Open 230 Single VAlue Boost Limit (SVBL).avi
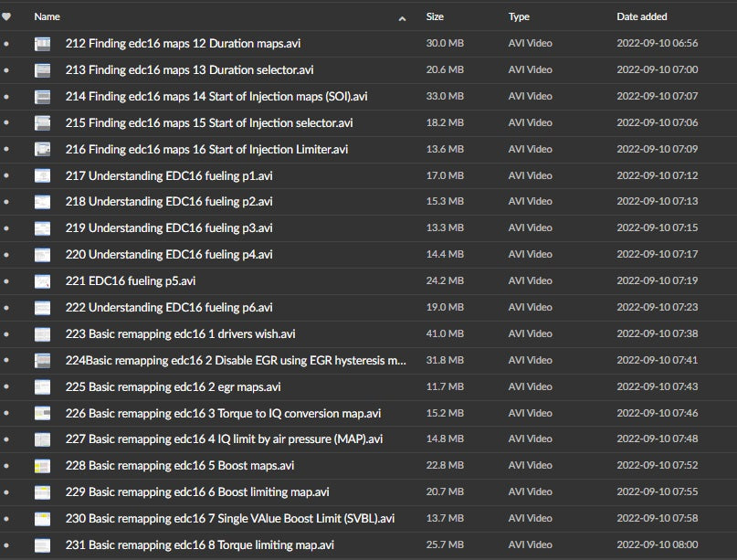 tap(229, 519)
